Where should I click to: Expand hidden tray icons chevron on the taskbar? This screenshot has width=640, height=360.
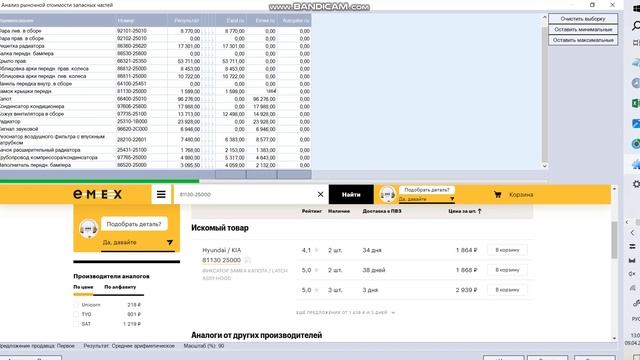632,233
